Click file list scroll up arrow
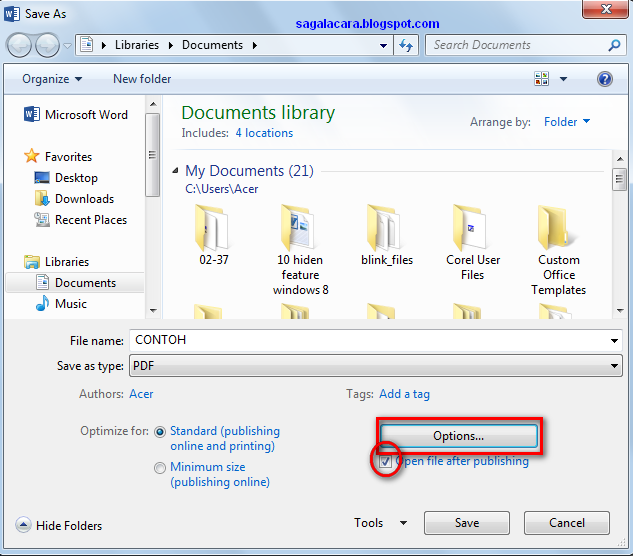 pos(620,159)
